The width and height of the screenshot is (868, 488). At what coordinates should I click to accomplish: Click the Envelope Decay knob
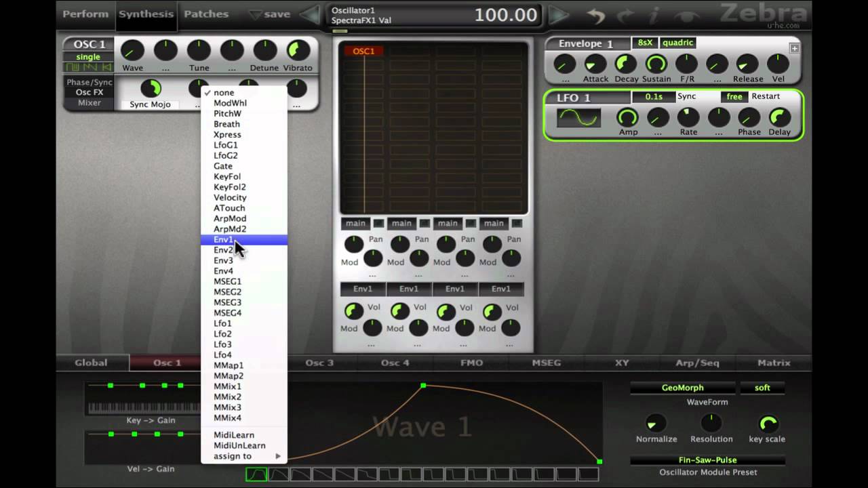(x=625, y=64)
